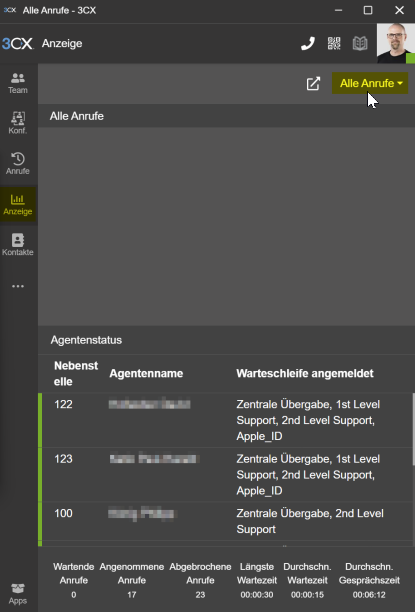This screenshot has height=612, width=417.
Task: Click the agent list vertical scrollbar
Action: click(x=413, y=429)
